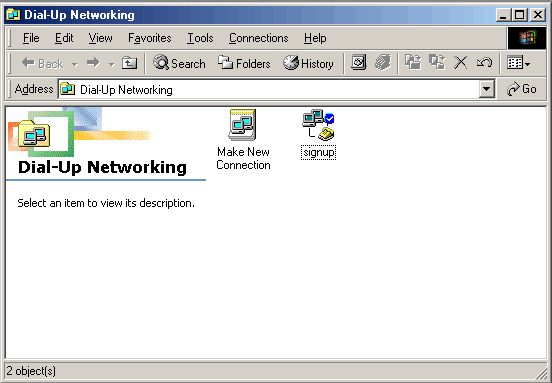Click the large Dial-Up Networking folder graphic

(x=34, y=134)
